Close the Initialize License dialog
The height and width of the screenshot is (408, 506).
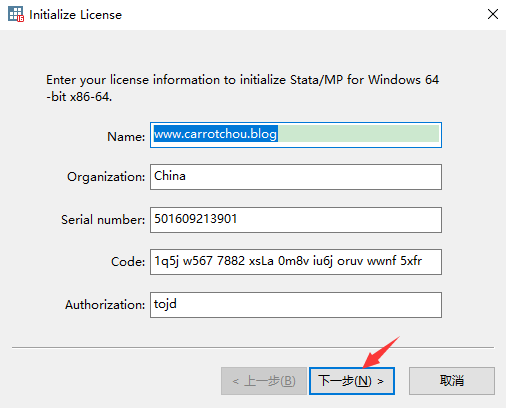tap(493, 14)
